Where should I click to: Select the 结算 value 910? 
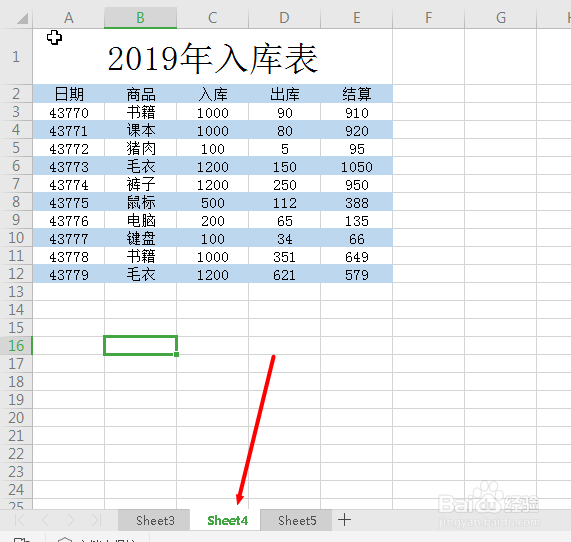(x=357, y=112)
